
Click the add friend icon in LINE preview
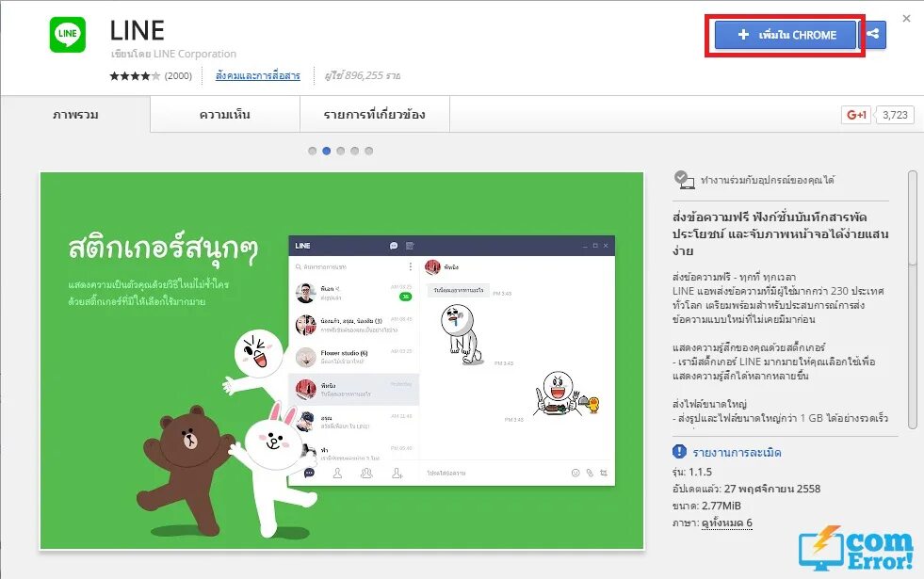coord(397,473)
